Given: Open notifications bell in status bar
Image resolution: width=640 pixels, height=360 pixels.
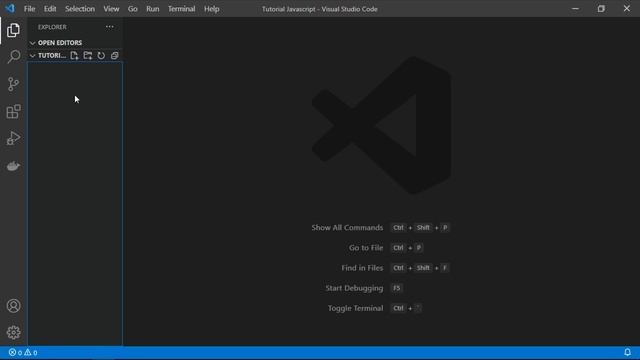Looking at the screenshot, I should [x=627, y=352].
